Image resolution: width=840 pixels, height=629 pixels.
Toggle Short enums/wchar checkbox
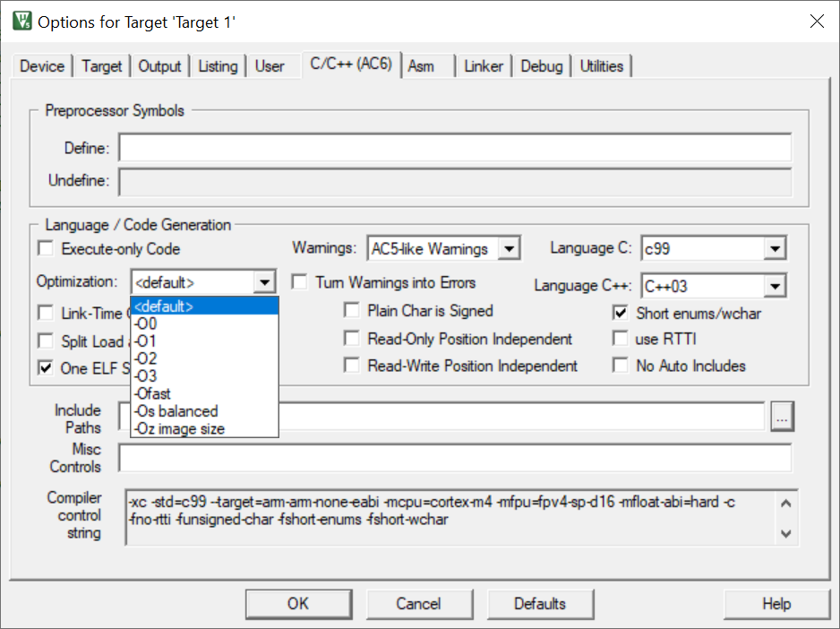coord(621,314)
